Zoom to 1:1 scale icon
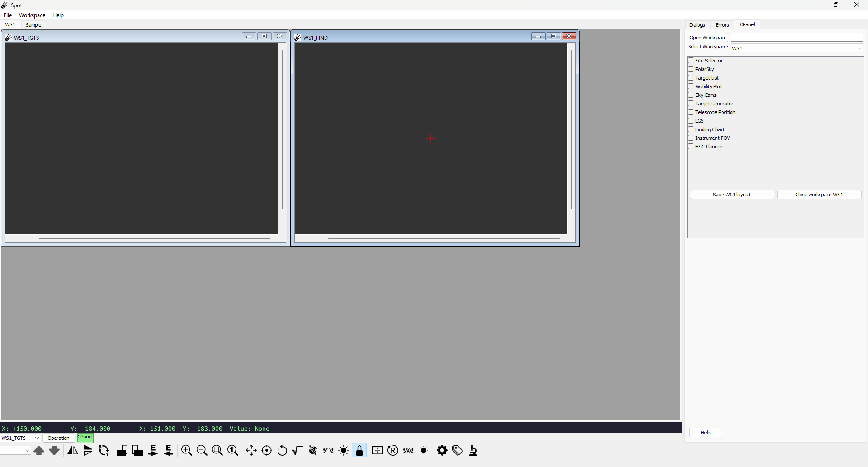The width and height of the screenshot is (868, 467). [x=233, y=451]
